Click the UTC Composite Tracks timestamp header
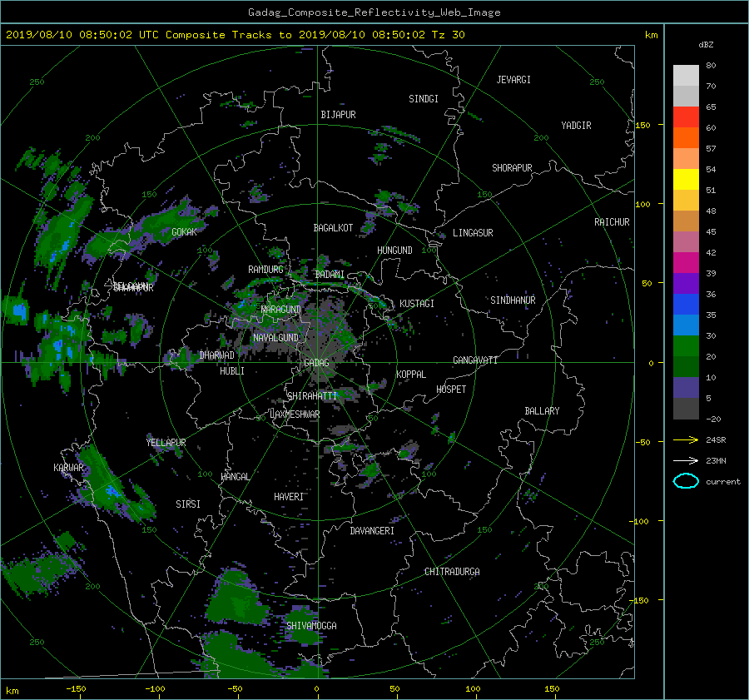Image resolution: width=749 pixels, height=700 pixels. [x=236, y=35]
